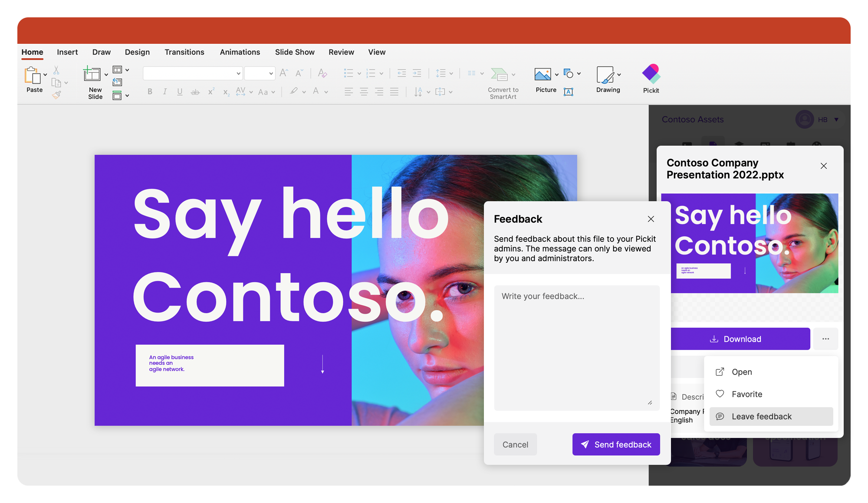Viewport: 868px width, 503px height.
Task: Toggle italic text formatting
Action: click(x=165, y=91)
